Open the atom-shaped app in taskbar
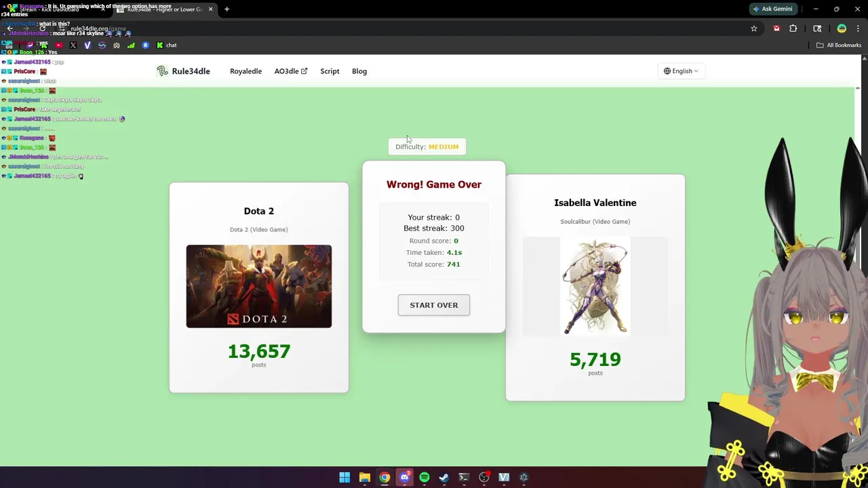Screen dimensions: 868x488 (524, 477)
